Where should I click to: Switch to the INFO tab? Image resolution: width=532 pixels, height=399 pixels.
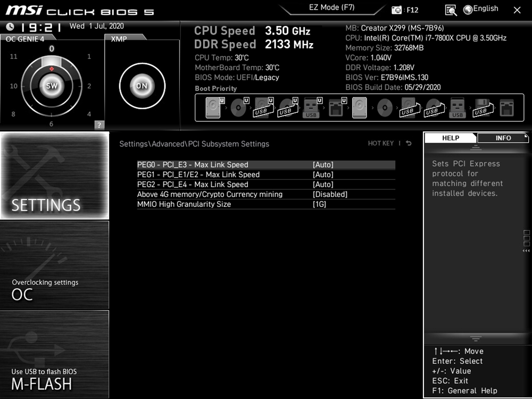coord(503,138)
